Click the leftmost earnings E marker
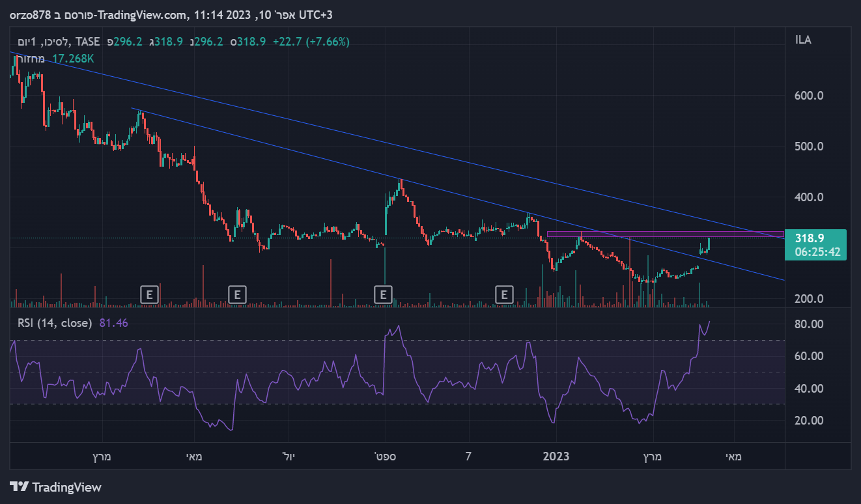 click(x=150, y=295)
